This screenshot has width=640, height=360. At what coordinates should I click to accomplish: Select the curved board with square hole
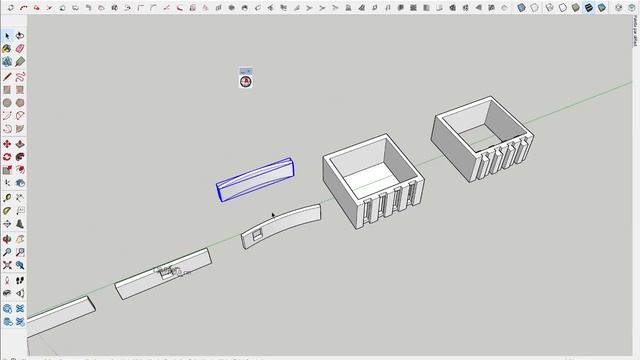coord(281,227)
